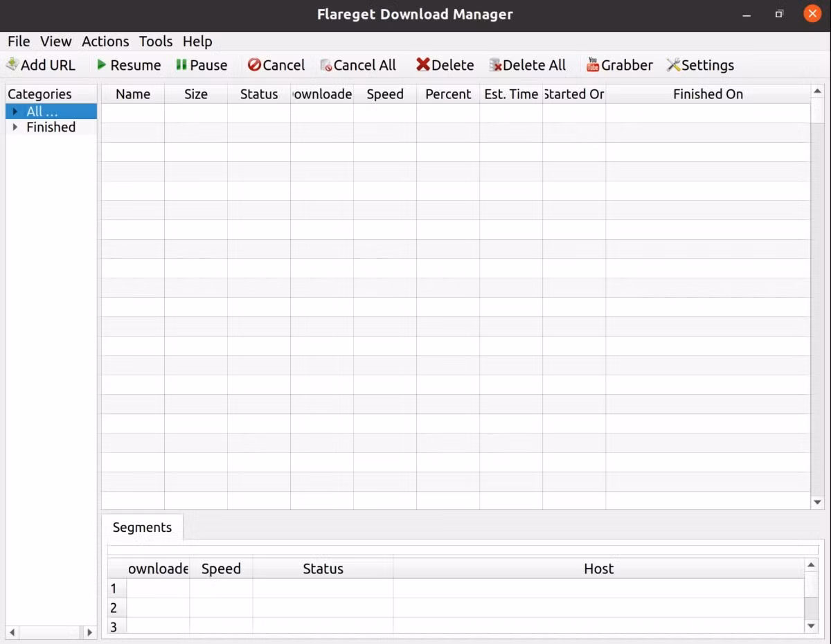This screenshot has height=644, width=831.
Task: Click downloads list scroll up arrow
Action: tap(817, 91)
